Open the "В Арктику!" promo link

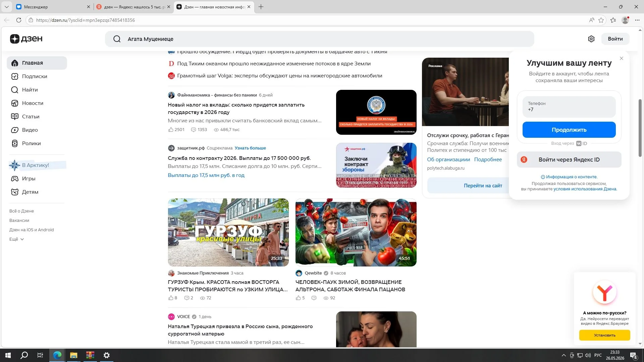click(37, 165)
